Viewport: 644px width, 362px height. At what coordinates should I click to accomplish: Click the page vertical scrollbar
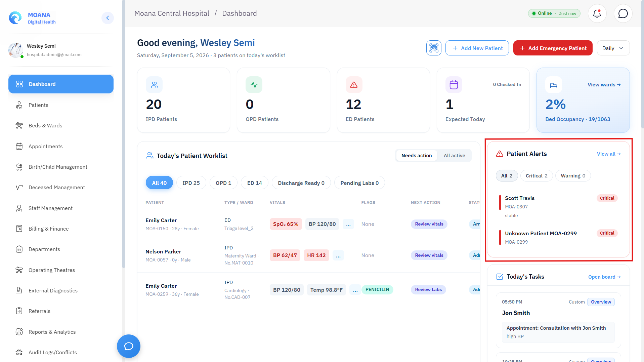click(x=642, y=64)
